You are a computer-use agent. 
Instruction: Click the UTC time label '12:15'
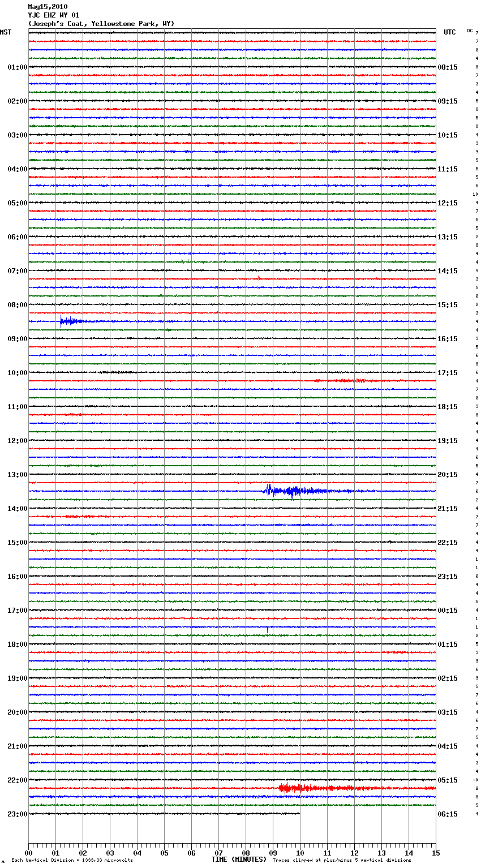tap(448, 203)
